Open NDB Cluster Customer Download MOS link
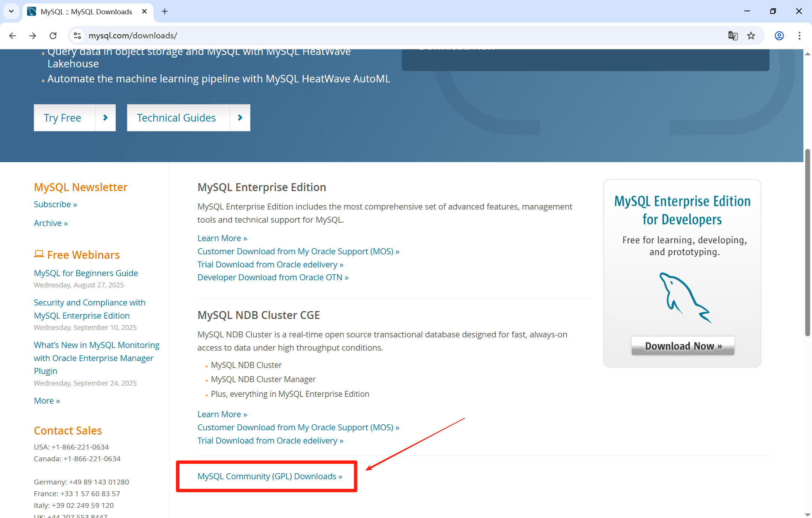This screenshot has height=518, width=812. point(298,427)
